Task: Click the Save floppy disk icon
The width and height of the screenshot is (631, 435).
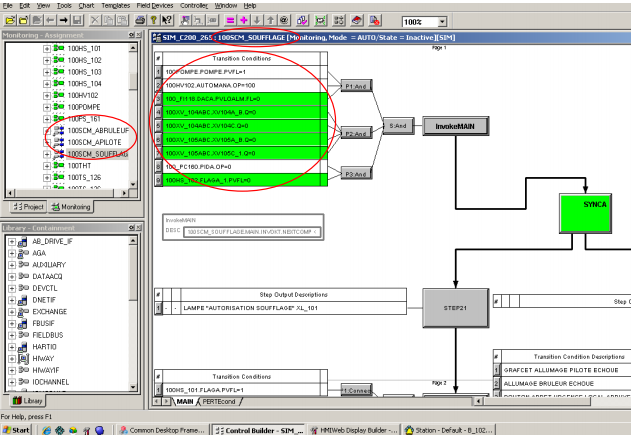Action: pyautogui.click(x=76, y=21)
